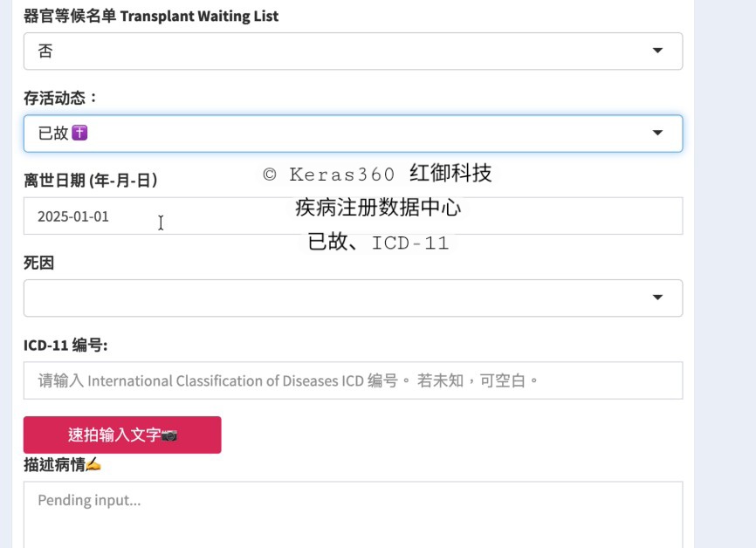Click the purple cross emoji beside 已故
756x548 pixels.
[80, 134]
